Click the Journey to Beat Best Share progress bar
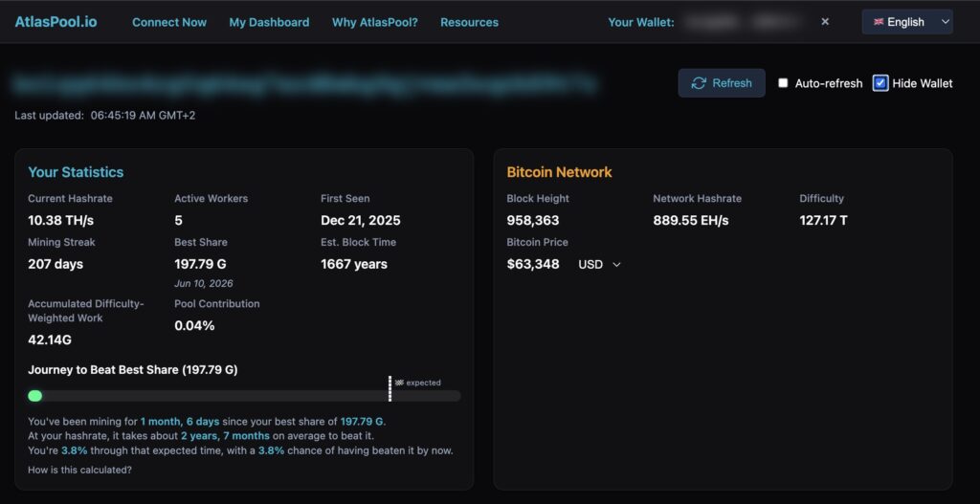The image size is (980, 504). pos(244,396)
